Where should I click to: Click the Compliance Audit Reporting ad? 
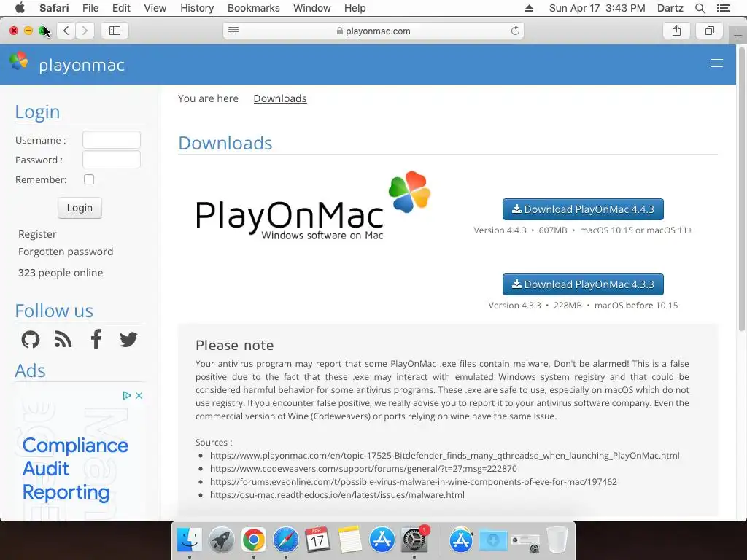pyautogui.click(x=75, y=469)
